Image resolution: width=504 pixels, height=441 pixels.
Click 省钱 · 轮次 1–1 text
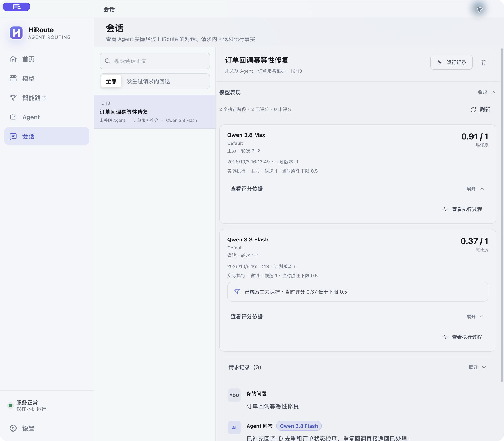pyautogui.click(x=243, y=255)
